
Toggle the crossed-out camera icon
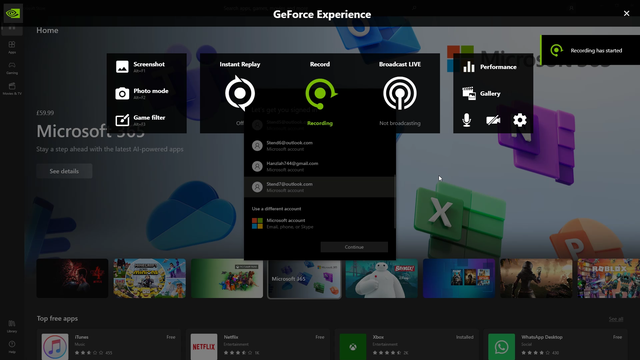click(493, 120)
